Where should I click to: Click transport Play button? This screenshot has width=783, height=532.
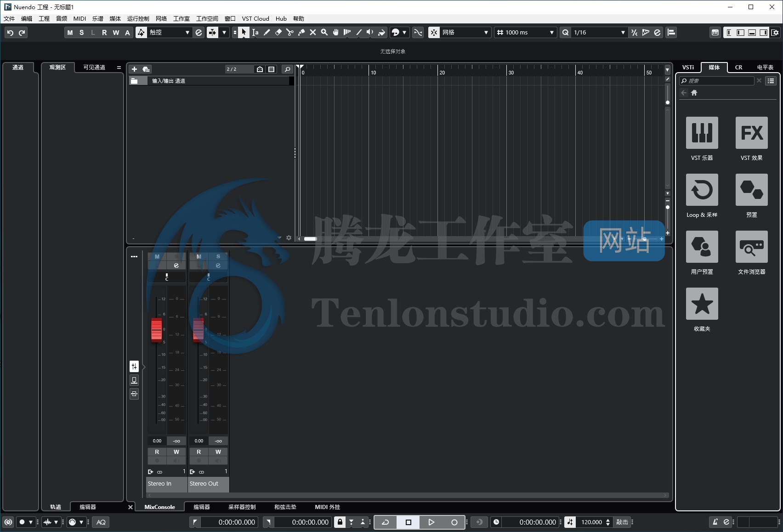(431, 522)
